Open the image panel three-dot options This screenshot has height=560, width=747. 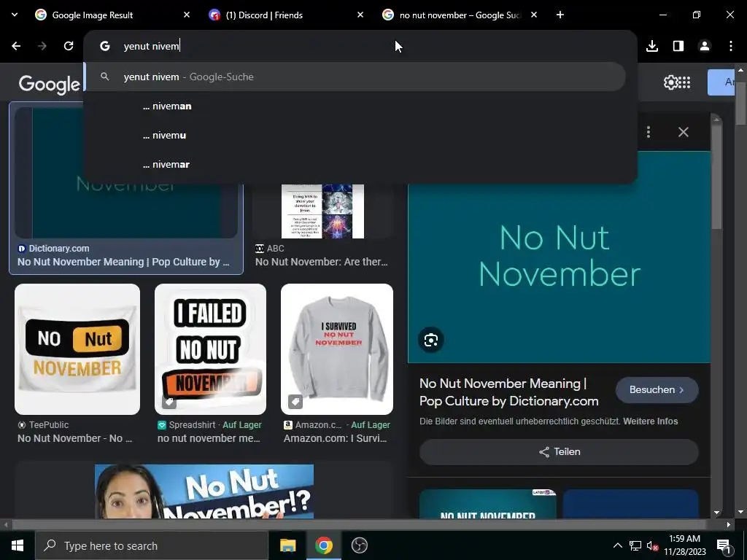[649, 132]
